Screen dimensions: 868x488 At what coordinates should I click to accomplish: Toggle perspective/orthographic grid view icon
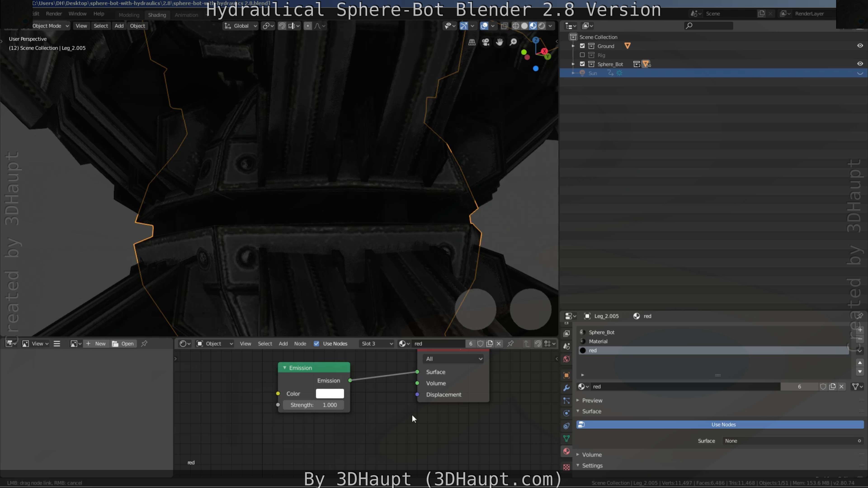tap(472, 42)
